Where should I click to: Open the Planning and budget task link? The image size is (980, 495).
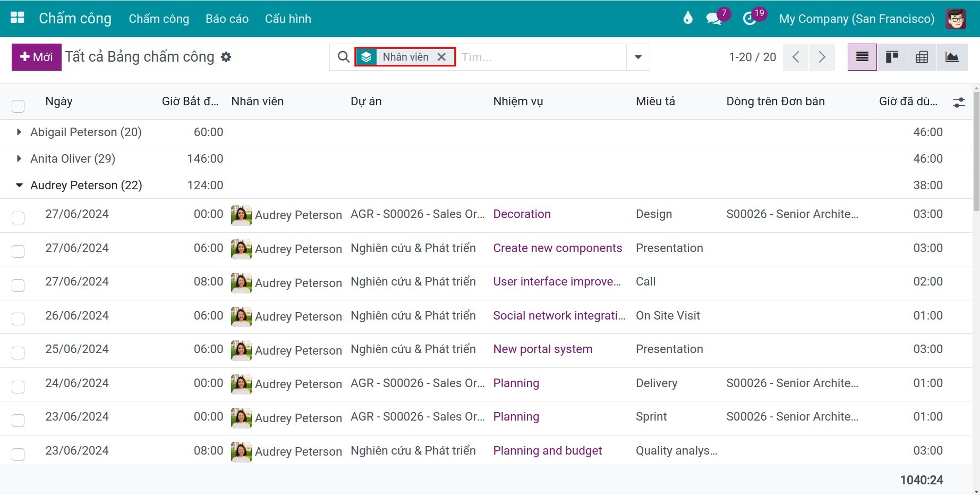coord(547,450)
